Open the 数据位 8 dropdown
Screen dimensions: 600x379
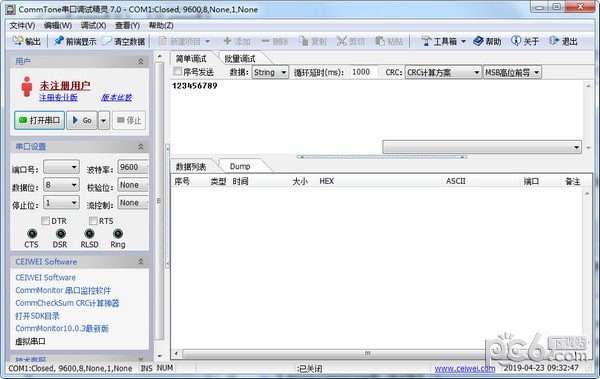[61, 185]
